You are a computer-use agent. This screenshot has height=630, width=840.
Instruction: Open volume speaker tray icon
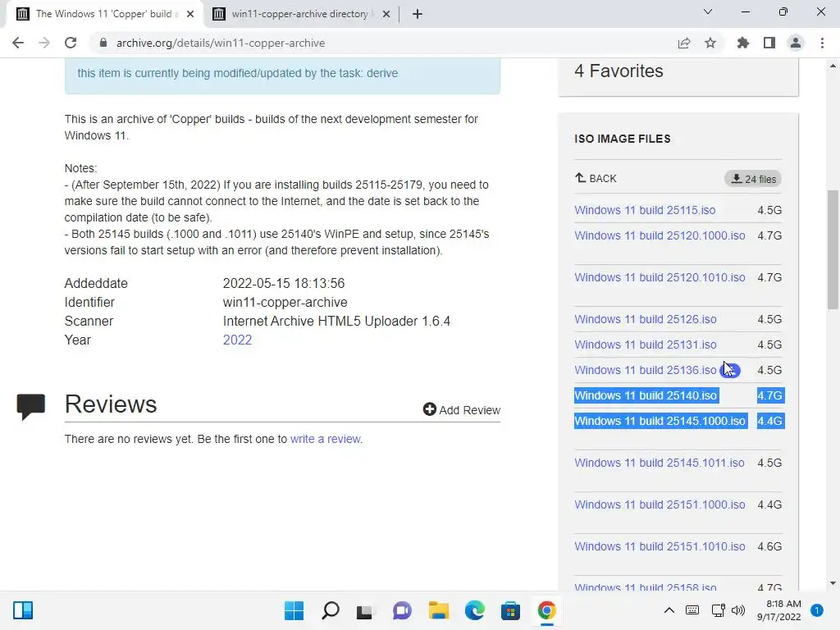[x=738, y=610]
